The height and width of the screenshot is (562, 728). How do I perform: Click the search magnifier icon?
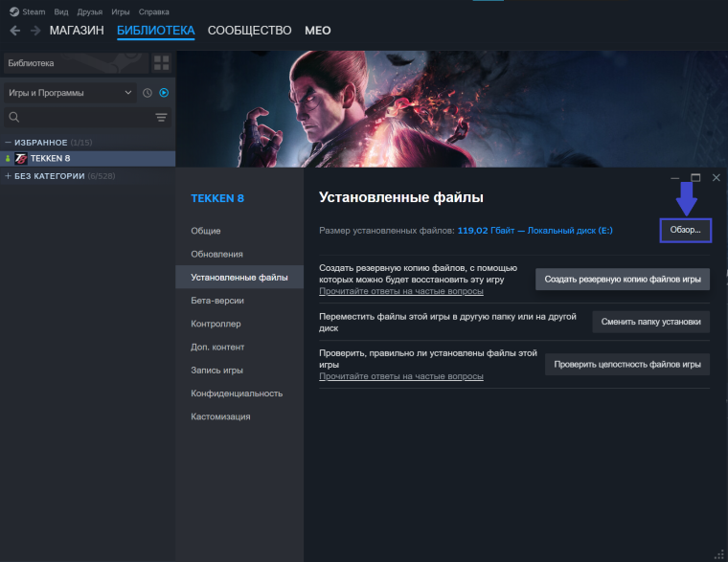tap(14, 117)
